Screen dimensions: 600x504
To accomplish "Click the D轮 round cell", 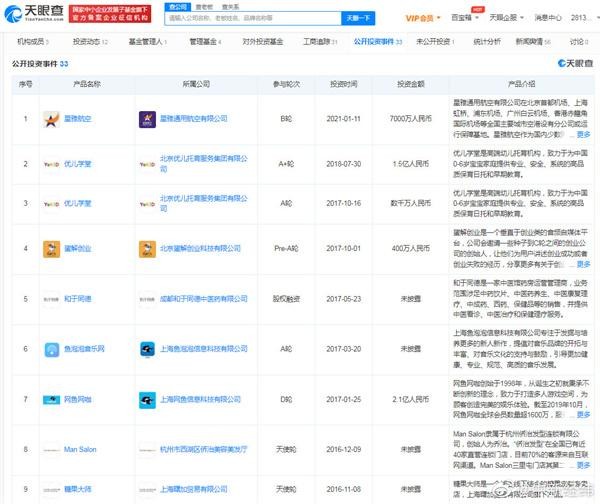I will click(286, 400).
